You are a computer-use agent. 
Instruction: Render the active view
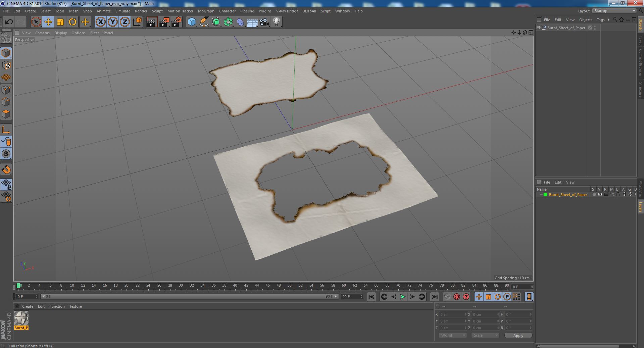(x=152, y=22)
